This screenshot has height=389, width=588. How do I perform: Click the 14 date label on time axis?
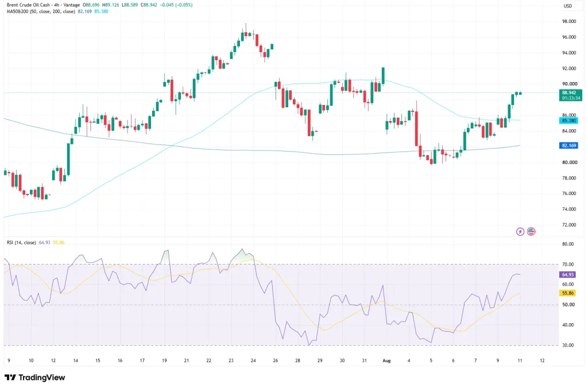75,360
